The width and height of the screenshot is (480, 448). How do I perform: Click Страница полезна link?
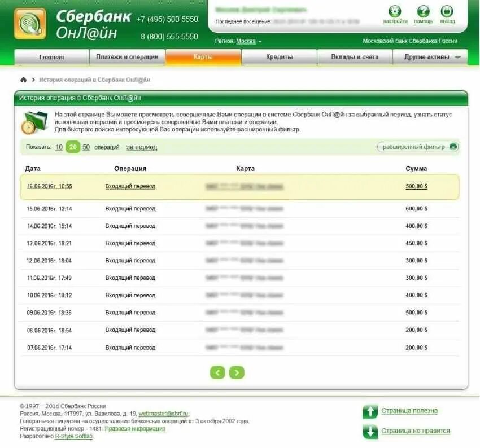[x=409, y=411]
